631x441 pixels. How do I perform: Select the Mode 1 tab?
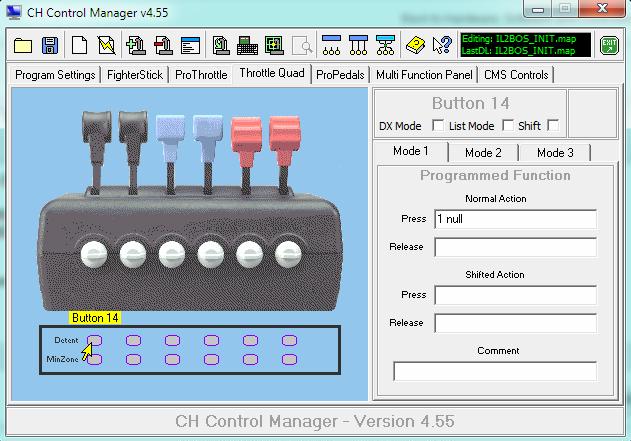tap(411, 151)
